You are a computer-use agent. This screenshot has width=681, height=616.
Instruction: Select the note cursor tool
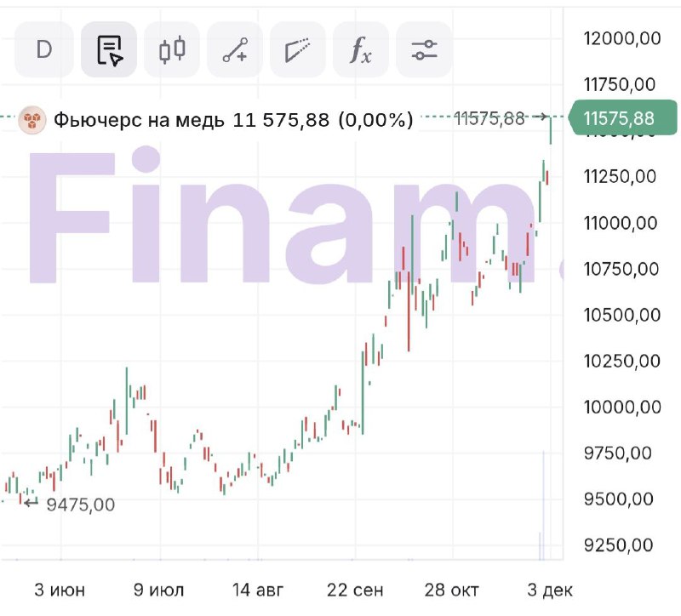pyautogui.click(x=109, y=49)
